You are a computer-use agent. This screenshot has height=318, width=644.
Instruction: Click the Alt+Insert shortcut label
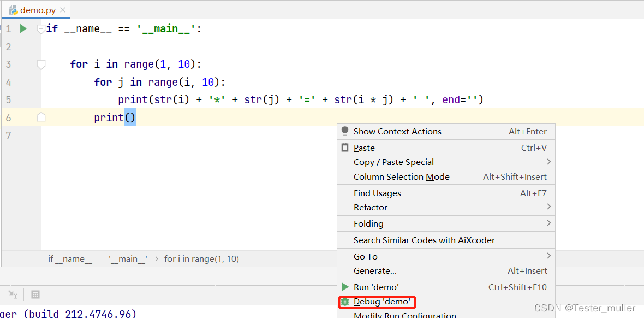(527, 270)
